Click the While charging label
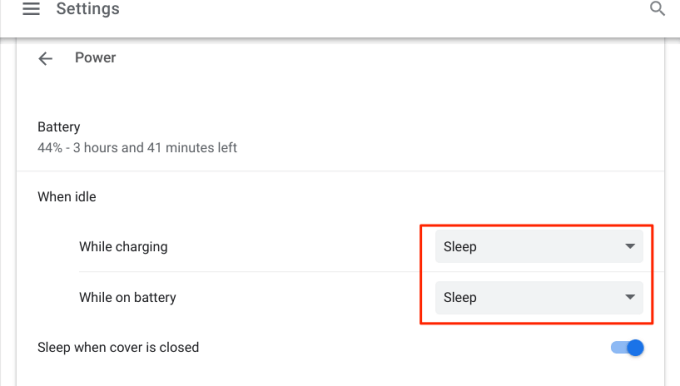 pos(123,246)
